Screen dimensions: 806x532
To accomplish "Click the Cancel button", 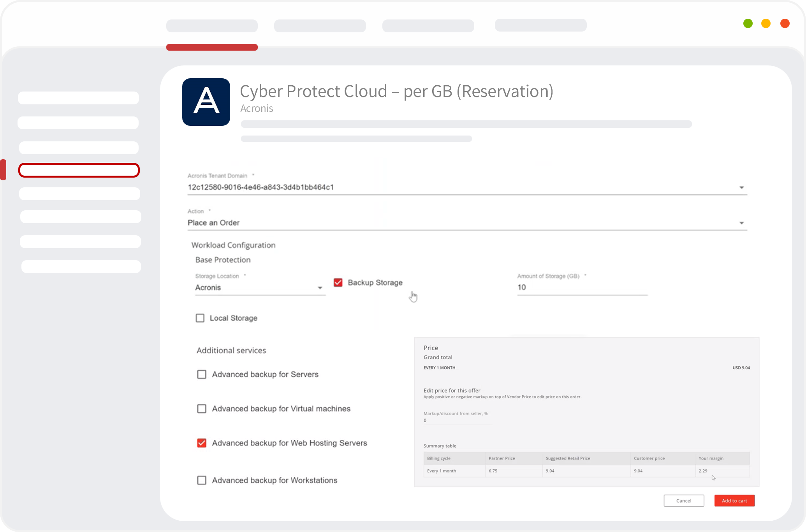I will (x=684, y=501).
